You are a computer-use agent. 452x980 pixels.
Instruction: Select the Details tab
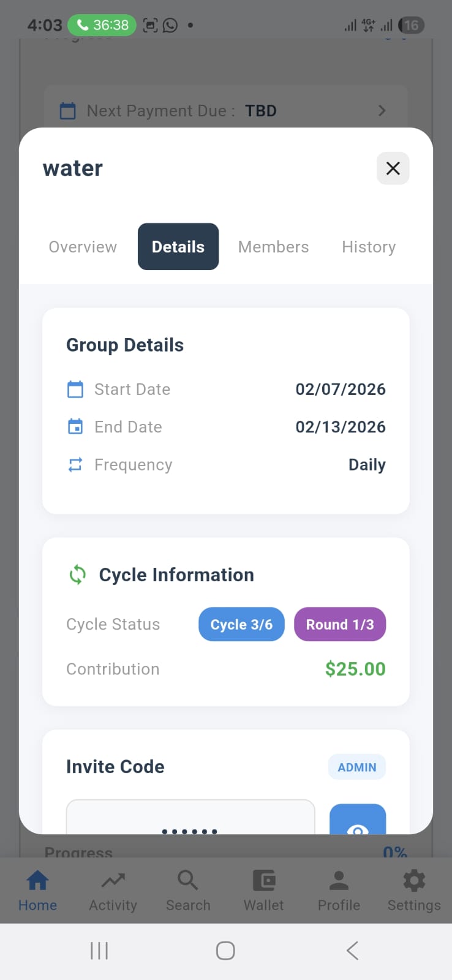178,247
